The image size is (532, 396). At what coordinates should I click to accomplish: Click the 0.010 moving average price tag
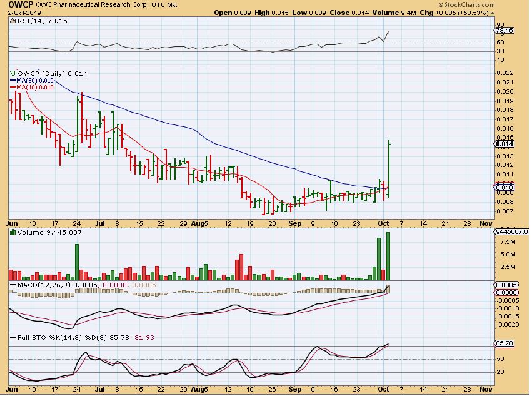pyautogui.click(x=504, y=188)
